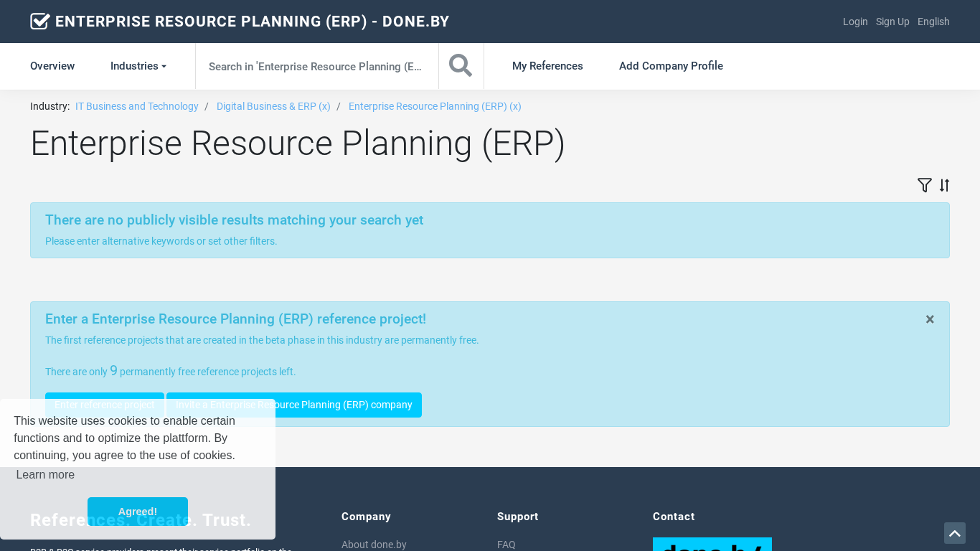This screenshot has width=980, height=551.
Task: Open IT Business and Technology breadcrumb
Action: point(137,106)
